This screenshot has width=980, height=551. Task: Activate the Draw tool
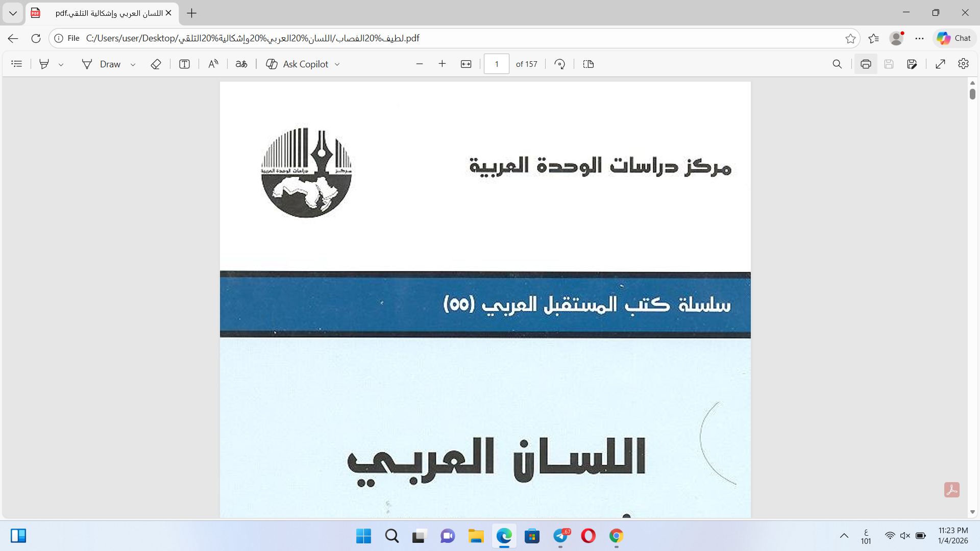(102, 64)
